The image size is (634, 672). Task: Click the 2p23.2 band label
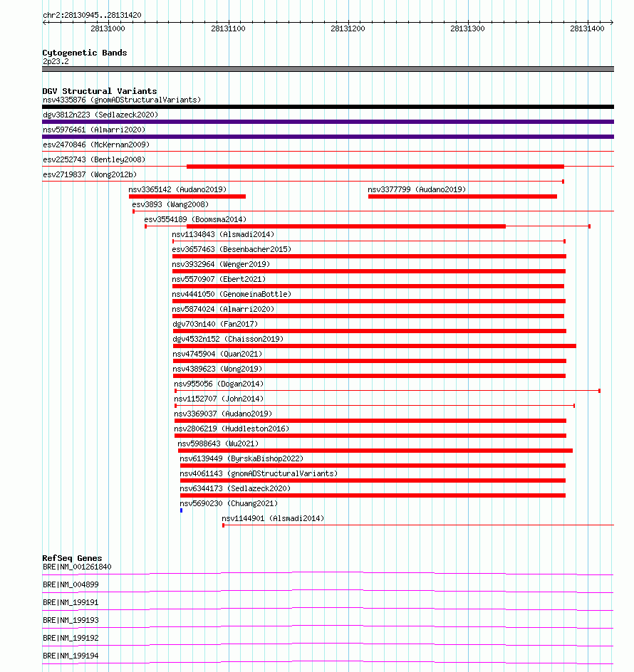pyautogui.click(x=56, y=62)
